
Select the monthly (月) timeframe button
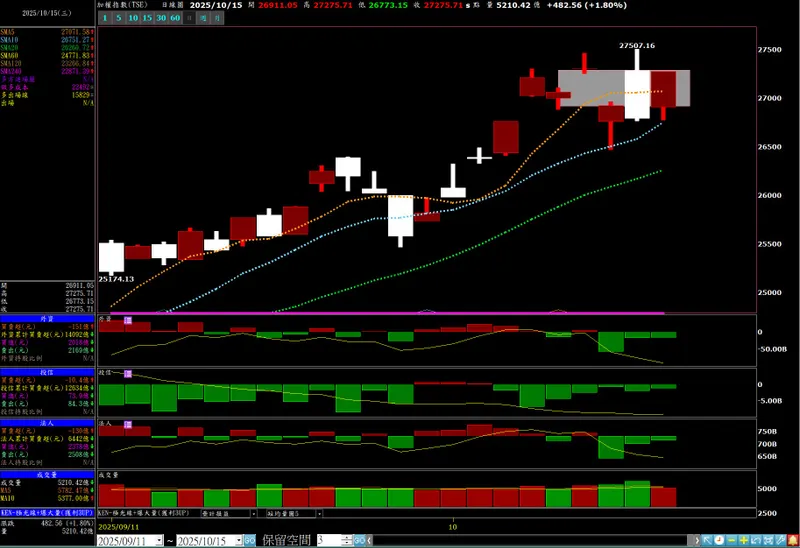pos(217,18)
